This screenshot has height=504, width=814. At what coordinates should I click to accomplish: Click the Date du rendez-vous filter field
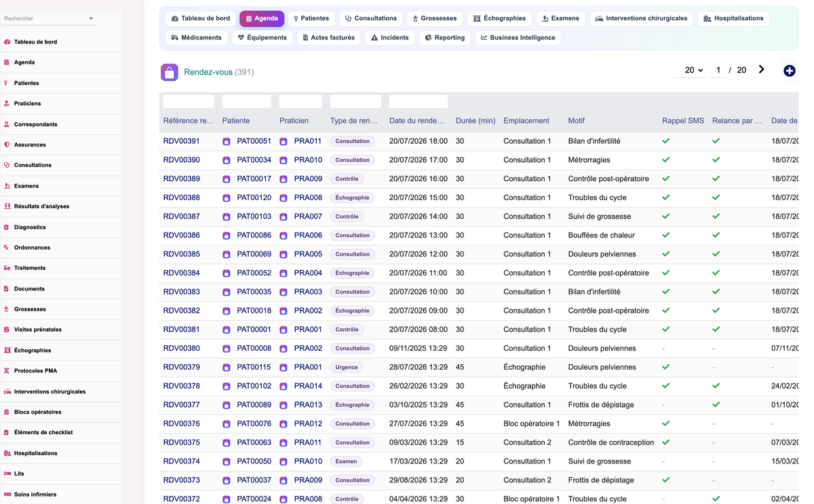tap(418, 102)
